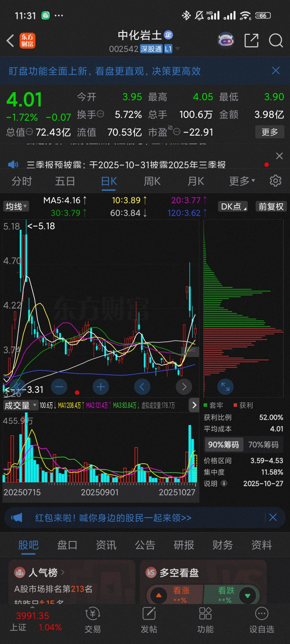This screenshot has width=290, height=644.
Task: Switch to 月K chart tab
Action: pos(196,181)
